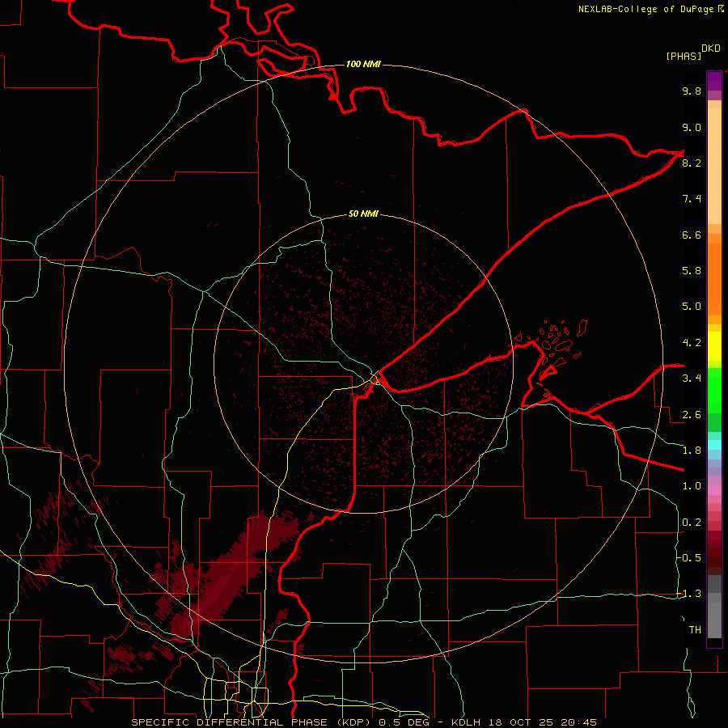This screenshot has height=728, width=728.
Task: Click the purple top segment of color bar
Action: click(714, 81)
